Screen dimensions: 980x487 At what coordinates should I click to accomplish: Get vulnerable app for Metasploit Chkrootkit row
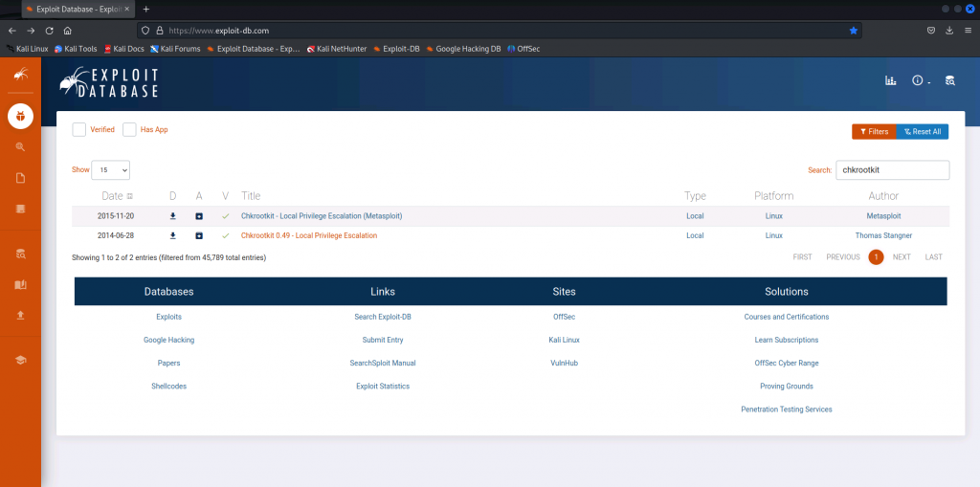point(199,216)
